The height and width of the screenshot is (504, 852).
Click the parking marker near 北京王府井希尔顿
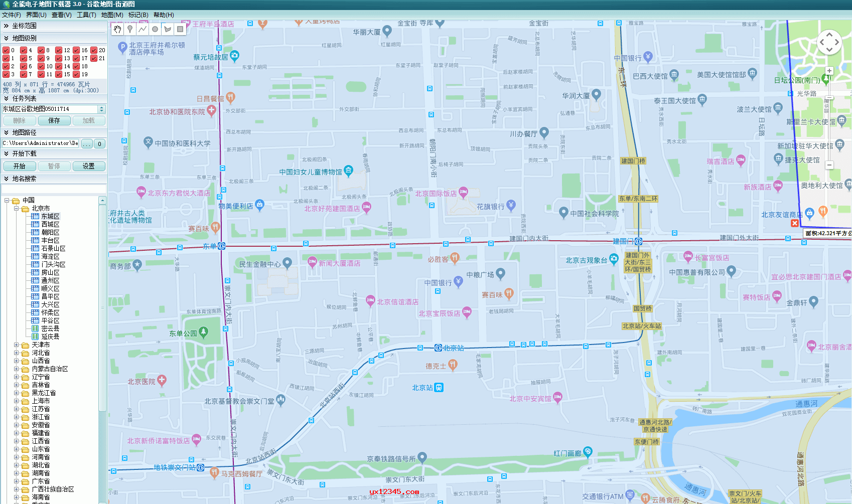point(122,48)
